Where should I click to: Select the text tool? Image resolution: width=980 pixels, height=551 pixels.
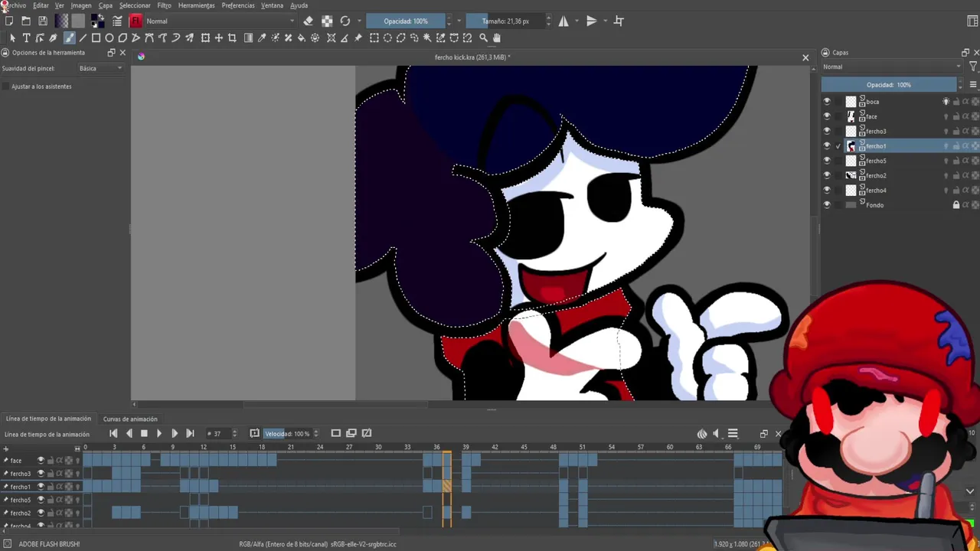click(26, 37)
